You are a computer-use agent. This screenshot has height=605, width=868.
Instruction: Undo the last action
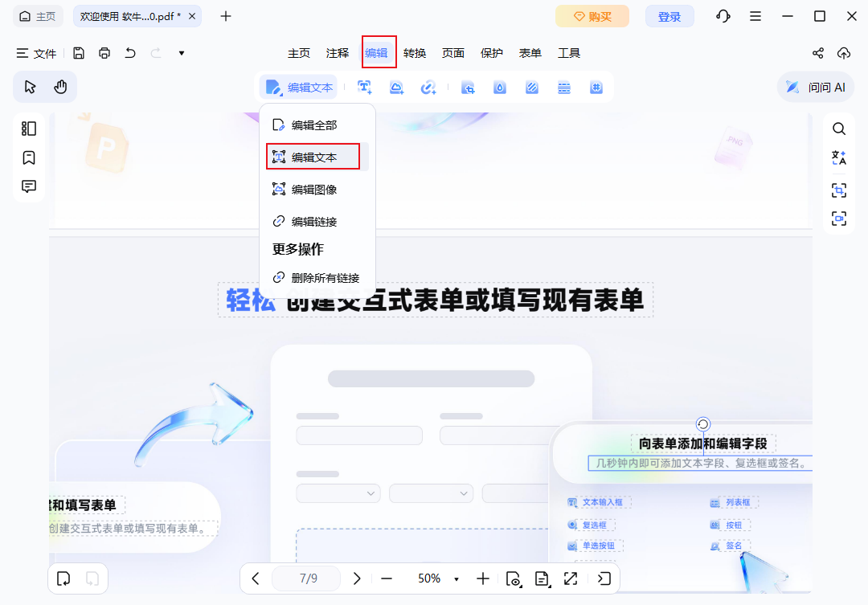[x=130, y=53]
